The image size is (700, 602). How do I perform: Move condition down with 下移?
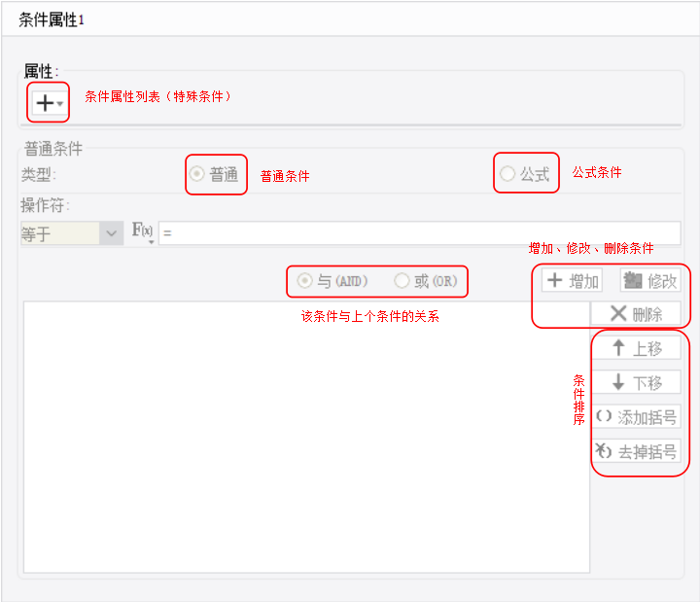coord(636,382)
